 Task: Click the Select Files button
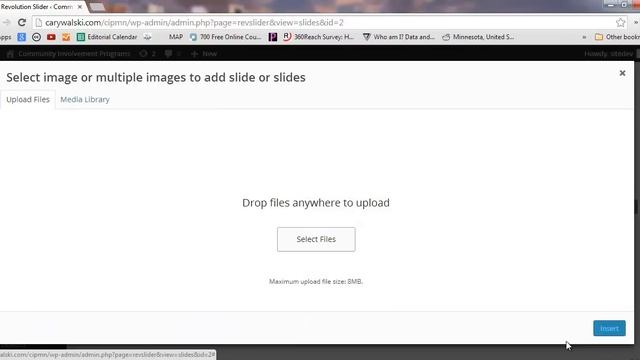click(x=316, y=239)
